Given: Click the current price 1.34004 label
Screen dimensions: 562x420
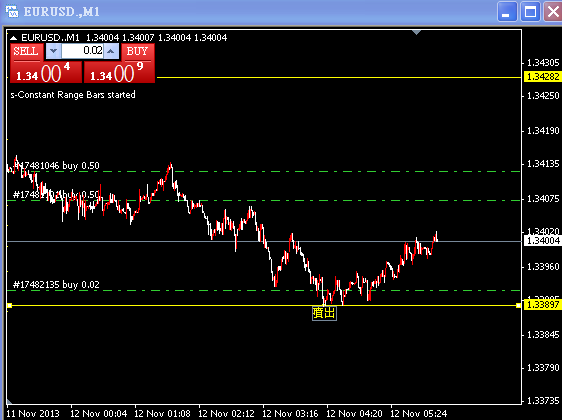Looking at the screenshot, I should click(x=543, y=240).
